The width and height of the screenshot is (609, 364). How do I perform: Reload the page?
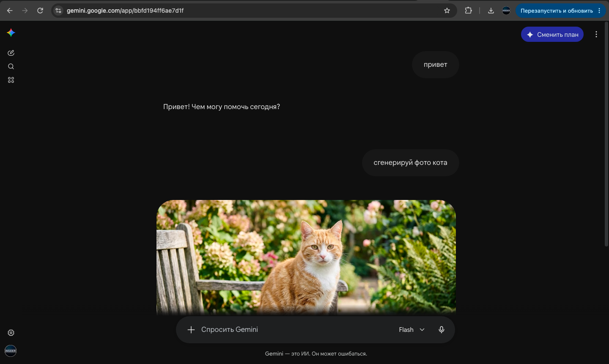tap(40, 11)
